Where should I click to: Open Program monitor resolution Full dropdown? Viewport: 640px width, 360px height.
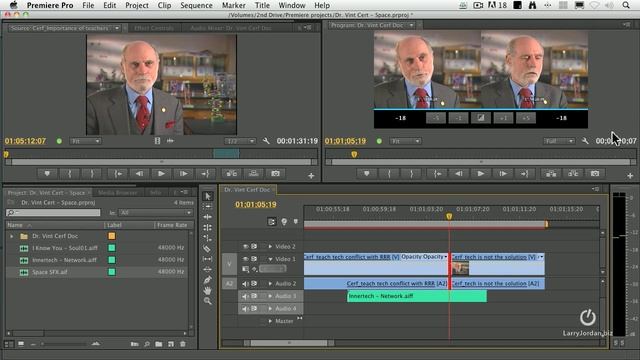(x=559, y=141)
